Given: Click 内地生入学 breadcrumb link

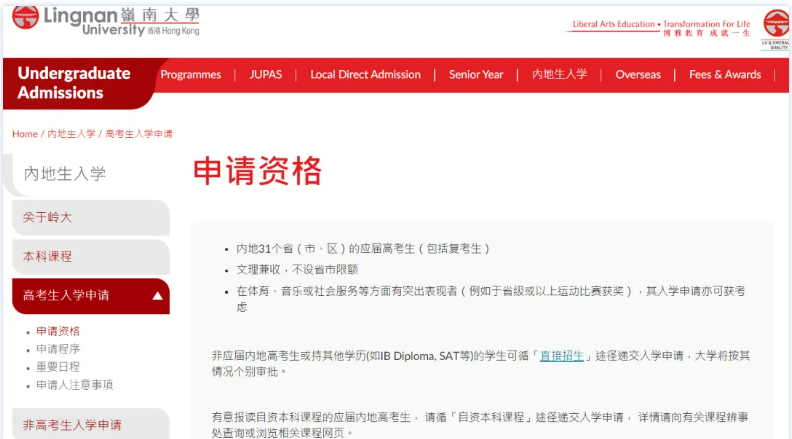Looking at the screenshot, I should (71, 134).
